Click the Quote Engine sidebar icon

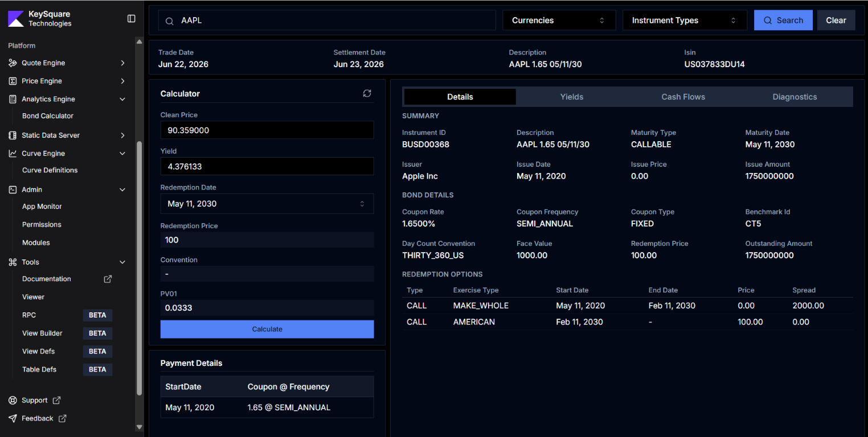point(13,63)
